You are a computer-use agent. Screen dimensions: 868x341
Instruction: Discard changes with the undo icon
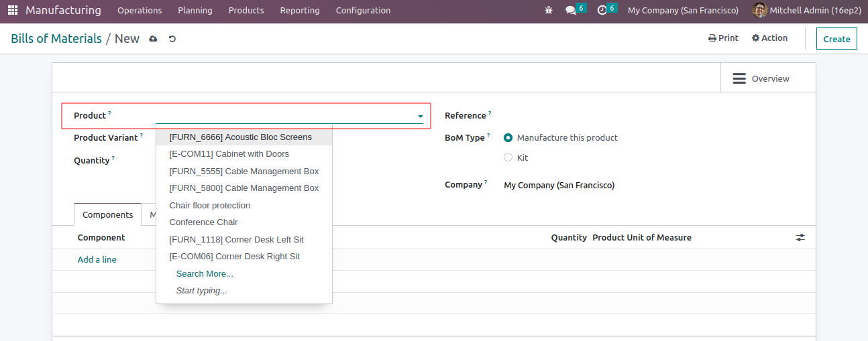[x=172, y=39]
